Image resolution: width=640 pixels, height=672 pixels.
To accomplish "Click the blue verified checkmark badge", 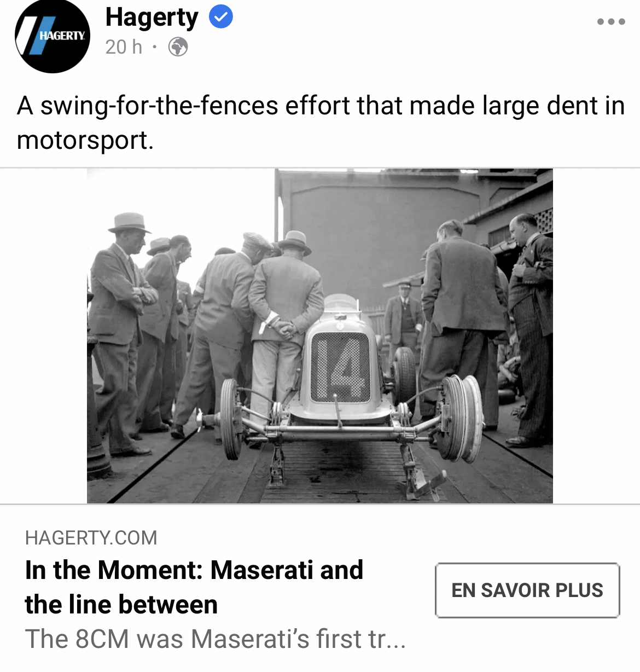I will 221,18.
